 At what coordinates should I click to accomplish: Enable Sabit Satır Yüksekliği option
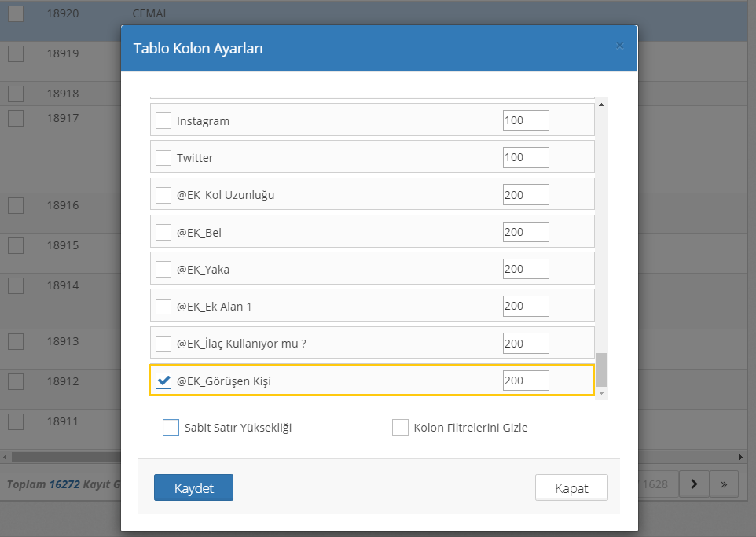tap(171, 428)
